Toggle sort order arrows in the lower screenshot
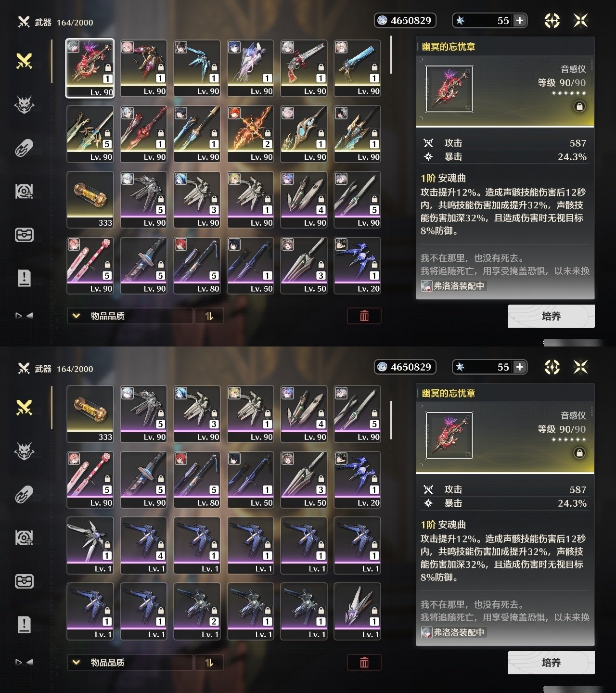 (x=209, y=663)
